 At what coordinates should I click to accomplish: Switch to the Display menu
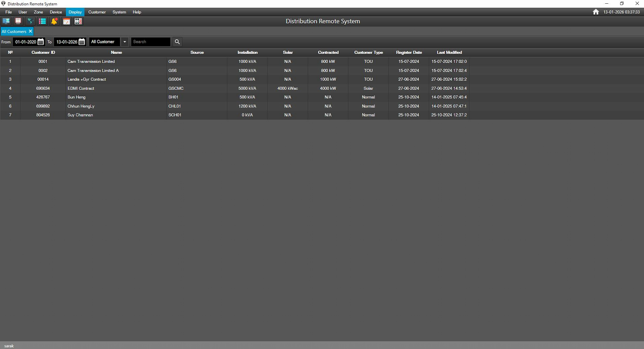75,12
